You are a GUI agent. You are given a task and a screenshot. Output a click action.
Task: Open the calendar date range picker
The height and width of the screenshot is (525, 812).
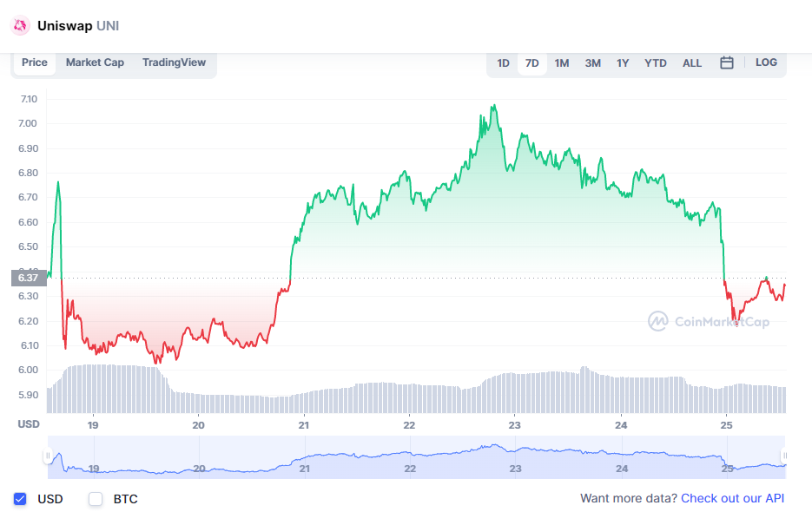727,62
